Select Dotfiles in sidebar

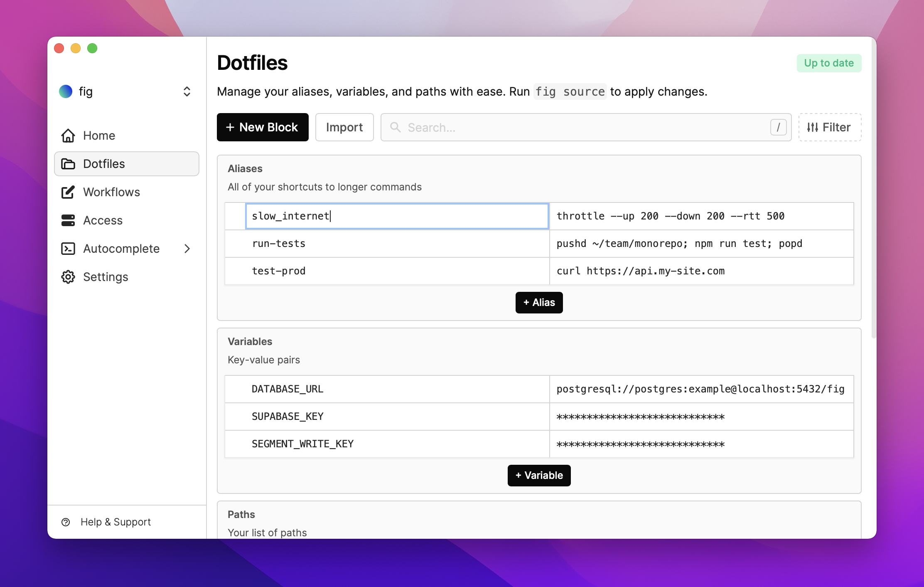coord(127,164)
